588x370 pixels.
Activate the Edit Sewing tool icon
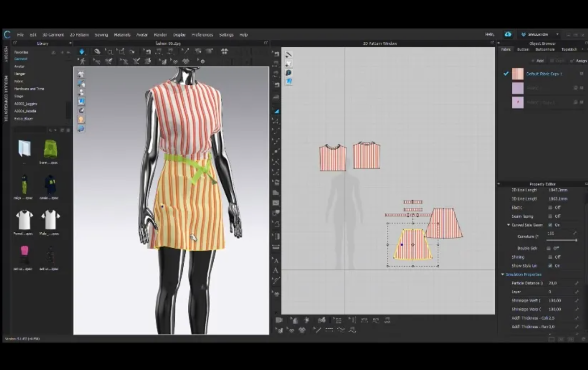(x=98, y=61)
